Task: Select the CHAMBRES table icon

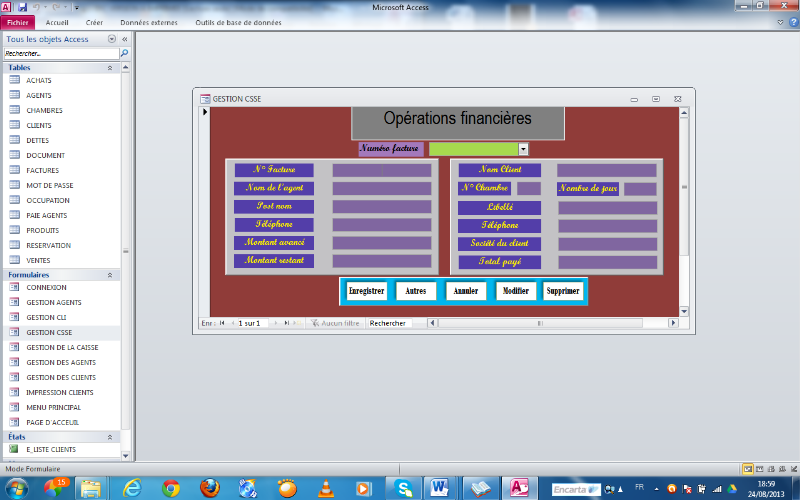Action: 15,110
